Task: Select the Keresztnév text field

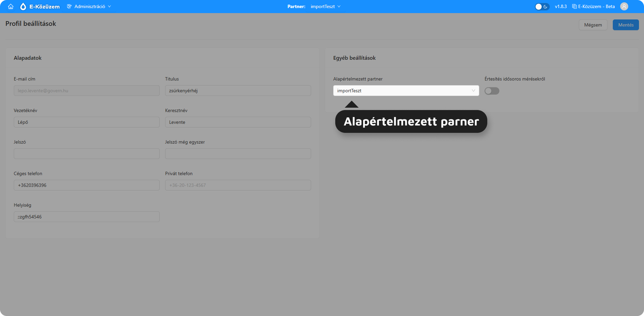Action: pos(238,122)
